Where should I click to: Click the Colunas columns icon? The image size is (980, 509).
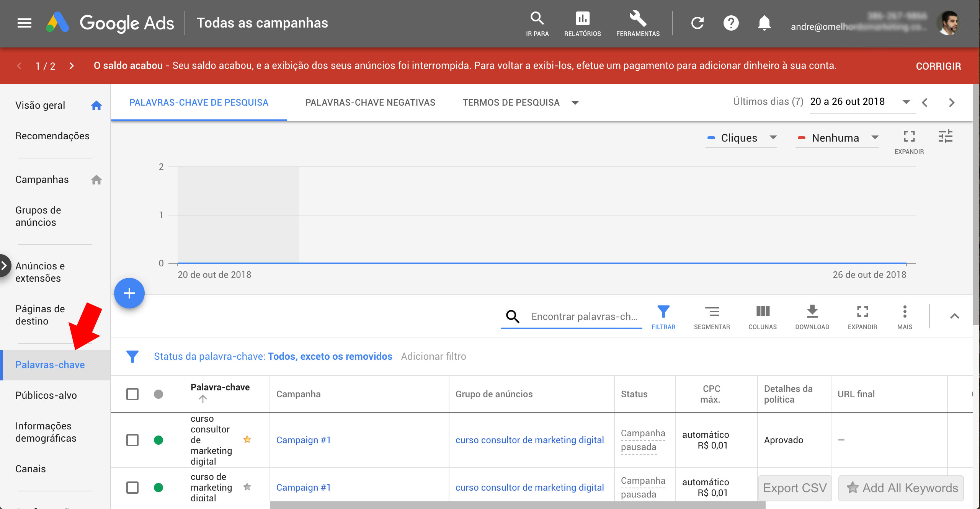tap(763, 316)
